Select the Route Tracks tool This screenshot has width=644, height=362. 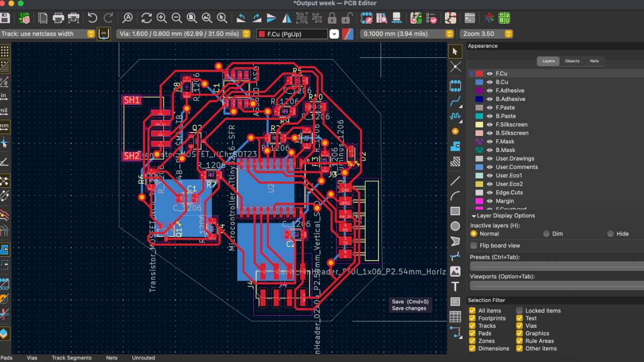coord(455,101)
